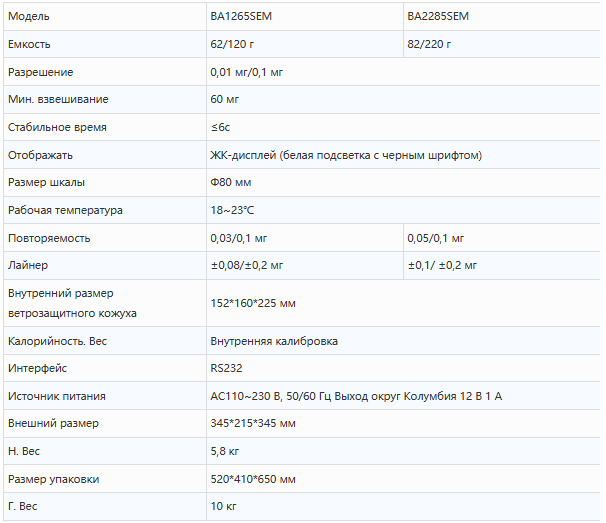Click the Внутренняя калибровка cell

(x=274, y=341)
